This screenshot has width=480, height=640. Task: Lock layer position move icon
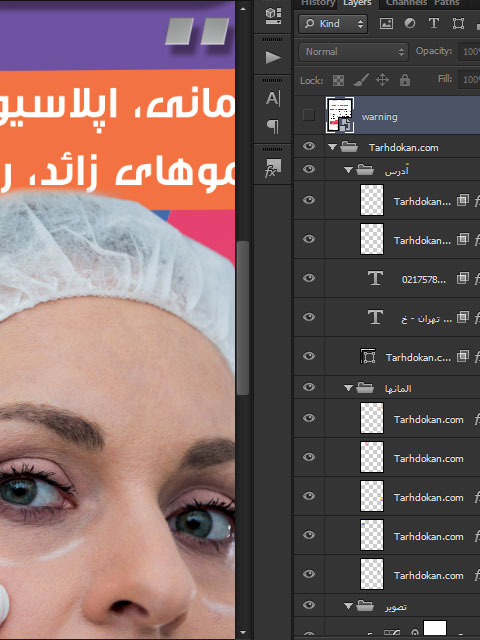382,80
